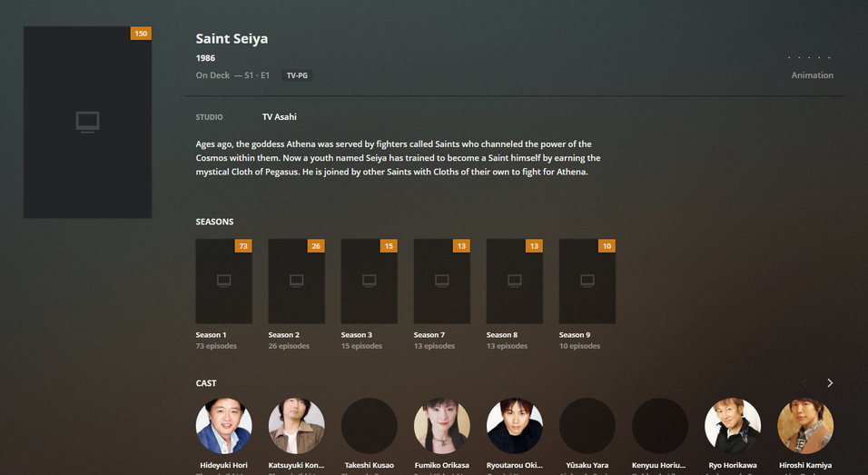Screen dimensions: 868x475
Task: Click the SEASONS section heading
Action: pos(214,222)
